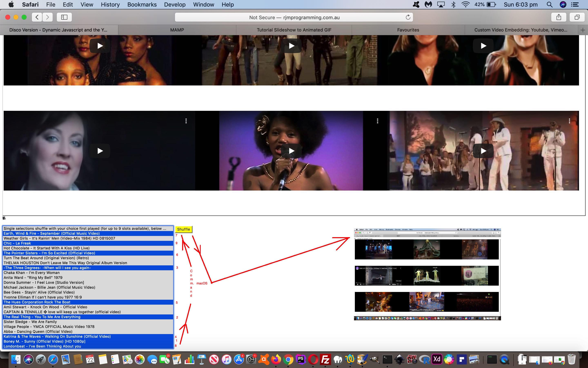This screenshot has width=588, height=368.
Task: Open kebab menu on dark-haired woman close-up video
Action: (x=186, y=121)
